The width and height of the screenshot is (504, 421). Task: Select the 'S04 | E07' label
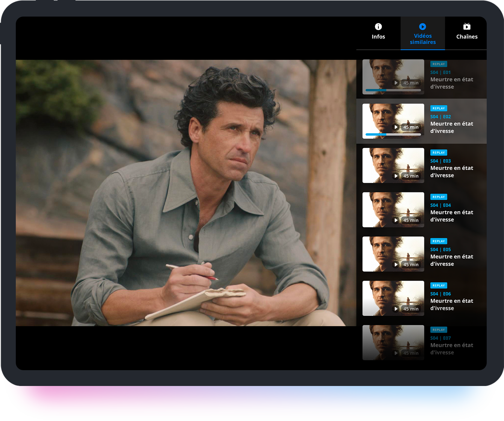pos(440,338)
